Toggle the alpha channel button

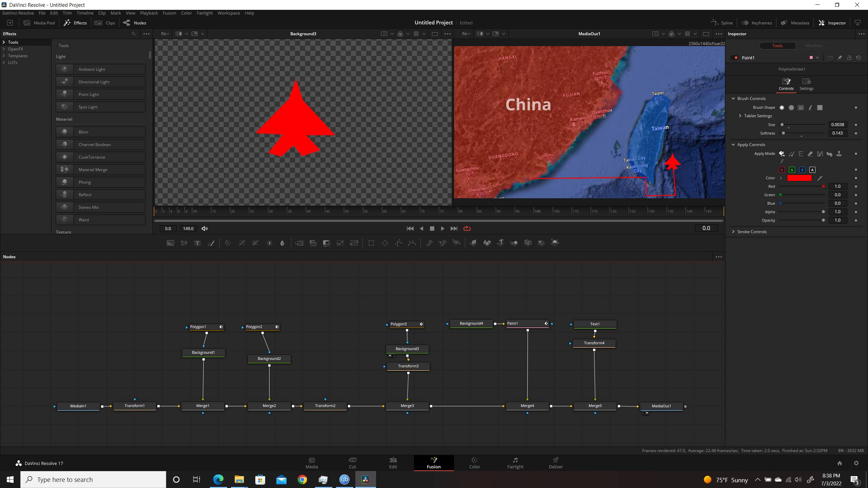tap(812, 170)
